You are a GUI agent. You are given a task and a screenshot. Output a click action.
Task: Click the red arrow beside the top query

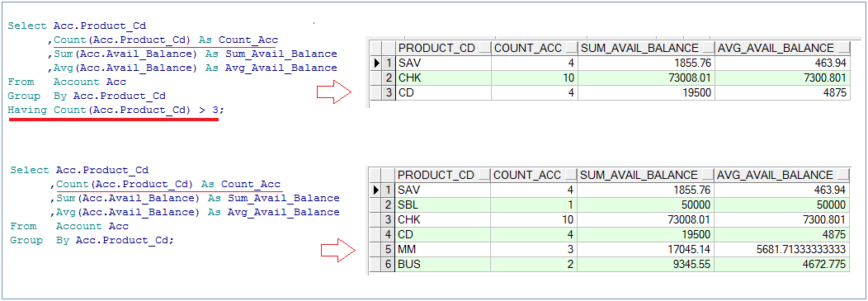click(334, 92)
